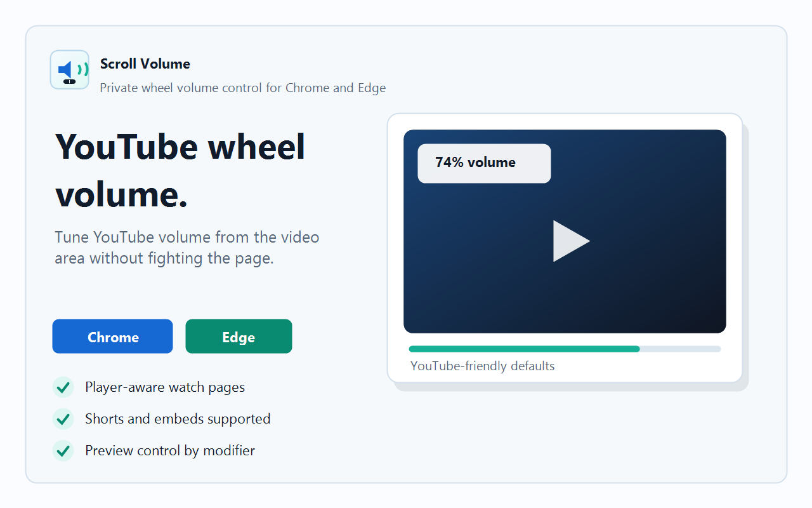Click the text 'Preview control by modifier'
The image size is (812, 508).
(170, 451)
